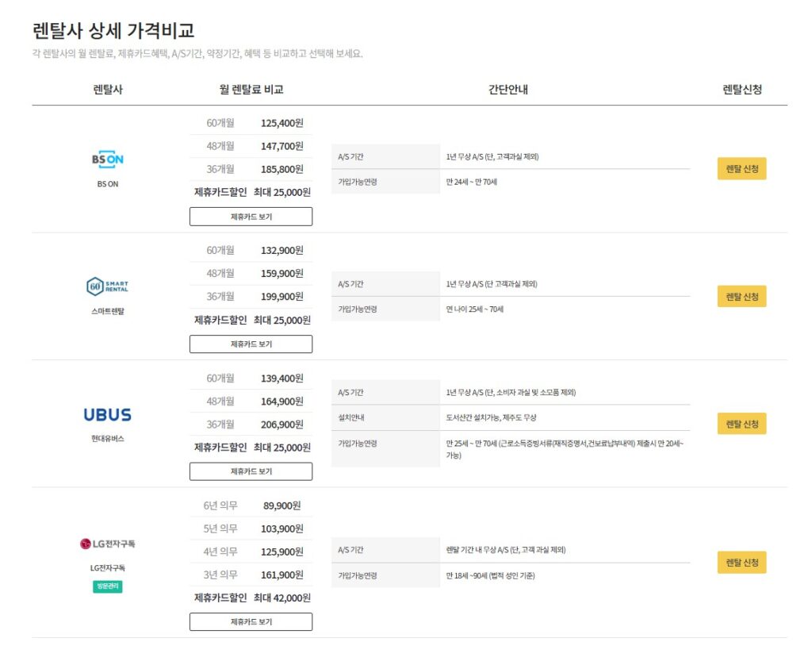
Task: Open 제휴카드 보기 under LG전자구독 prices
Action: pos(251,621)
